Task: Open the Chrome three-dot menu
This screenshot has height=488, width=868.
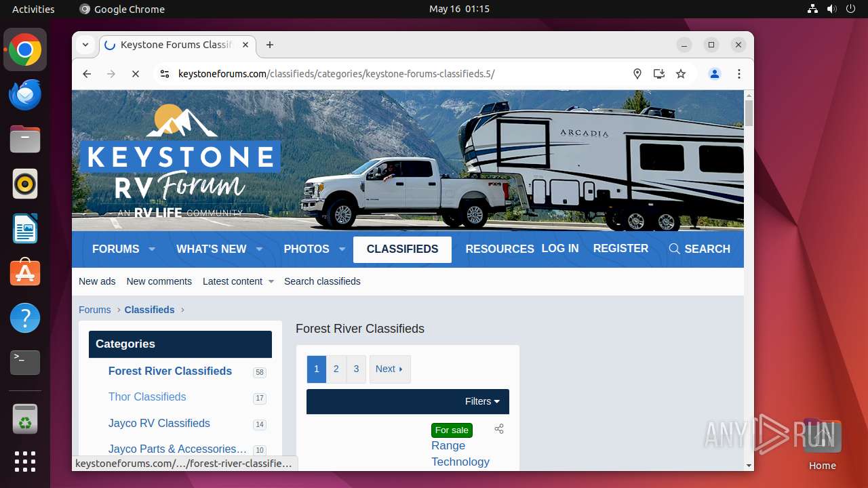Action: tap(739, 74)
